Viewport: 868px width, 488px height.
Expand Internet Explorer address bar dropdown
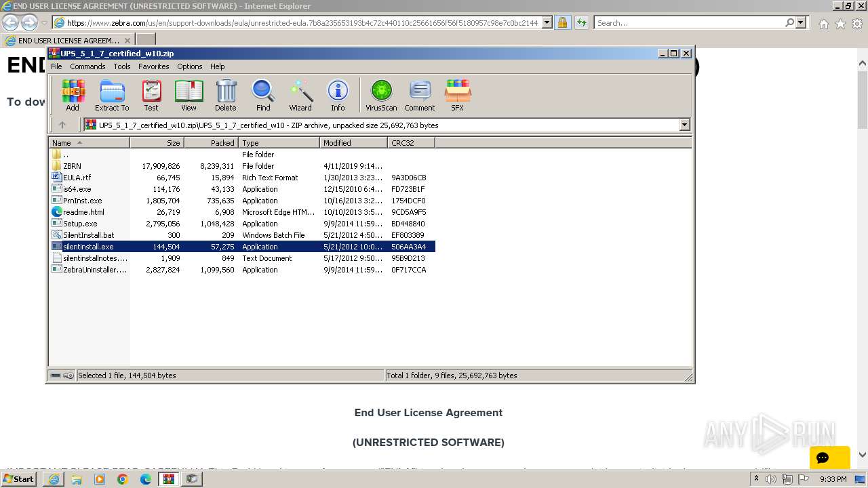pyautogui.click(x=547, y=22)
